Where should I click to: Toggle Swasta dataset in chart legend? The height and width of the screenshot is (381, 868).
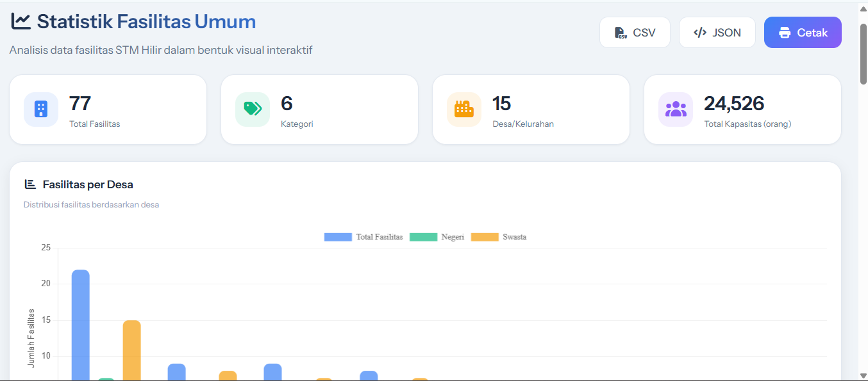(x=499, y=237)
